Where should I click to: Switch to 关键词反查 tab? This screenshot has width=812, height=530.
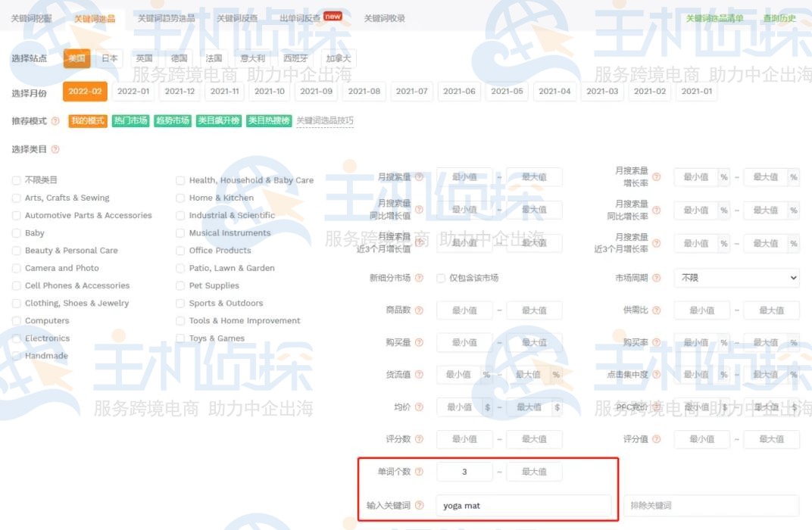pyautogui.click(x=236, y=19)
